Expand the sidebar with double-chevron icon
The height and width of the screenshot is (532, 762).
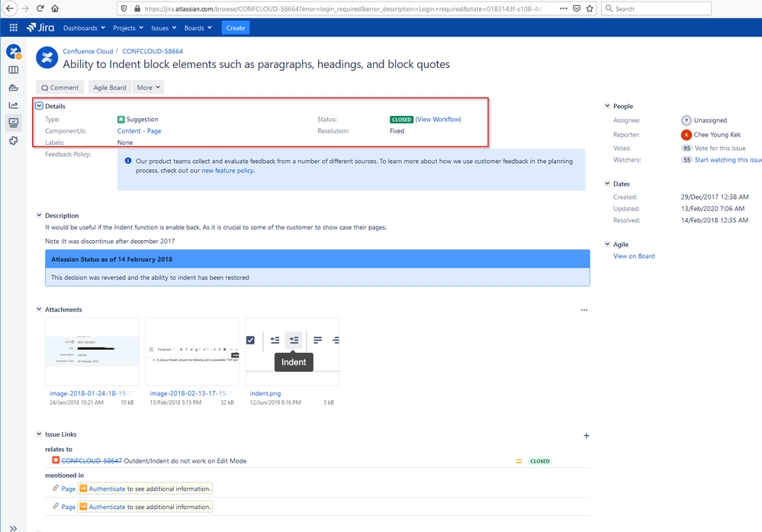pyautogui.click(x=13, y=528)
